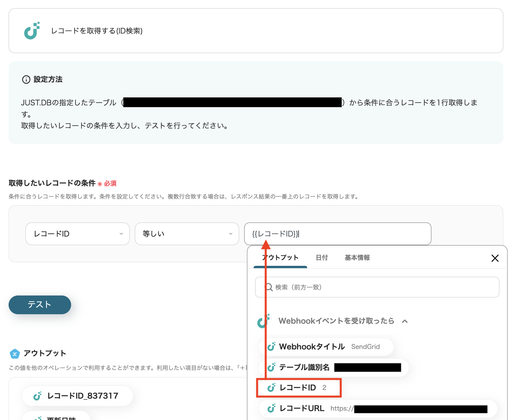Click the info icon beside 設定方法
This screenshot has width=515, height=420.
point(26,79)
